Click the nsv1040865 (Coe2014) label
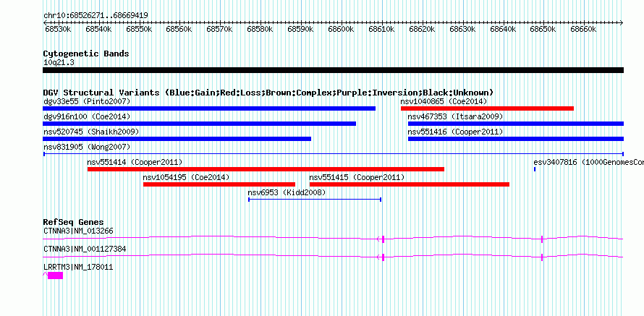 coord(444,101)
